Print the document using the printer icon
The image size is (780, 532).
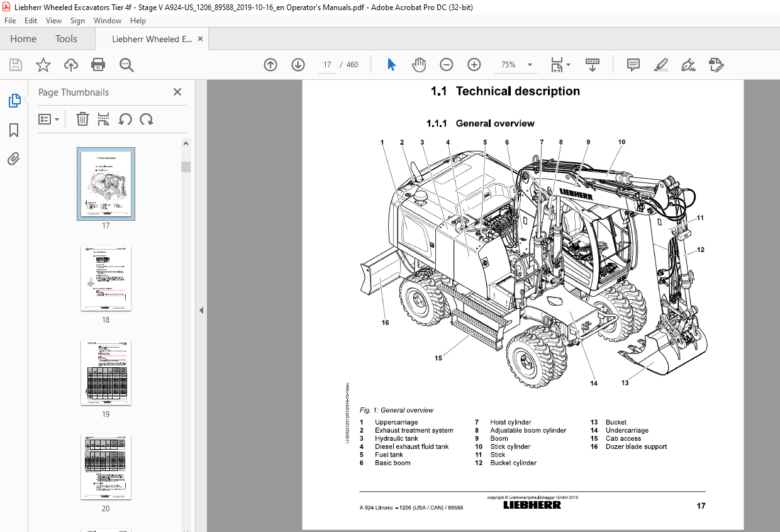[98, 65]
